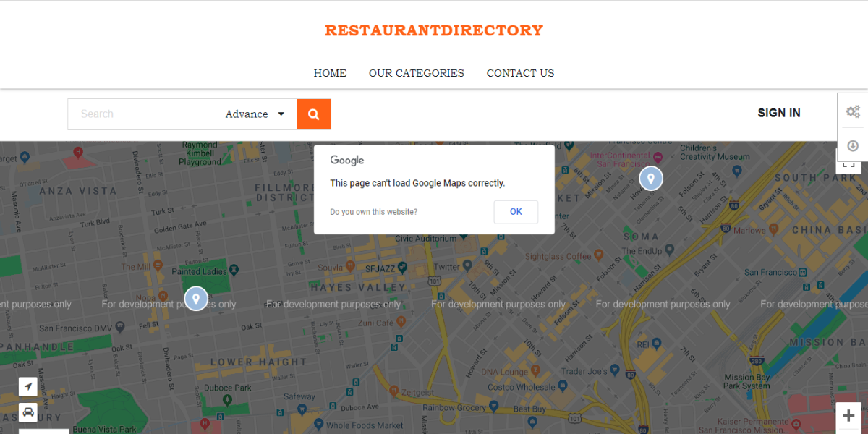Click the download arrow circle icon
The image size is (868, 434).
pyautogui.click(x=853, y=145)
